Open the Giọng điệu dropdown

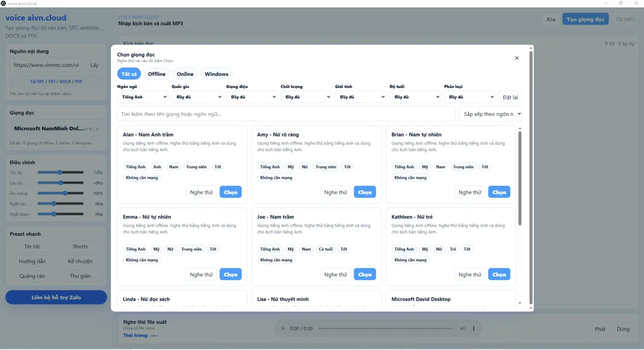tap(252, 97)
